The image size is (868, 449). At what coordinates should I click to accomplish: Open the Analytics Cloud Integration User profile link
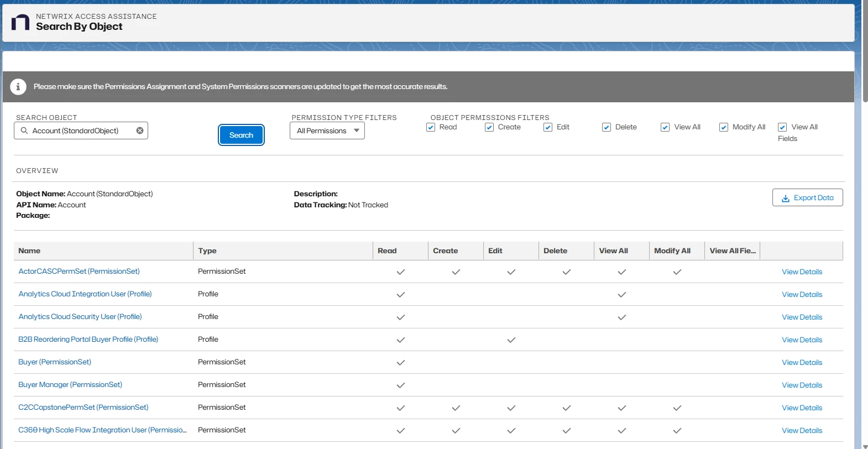85,294
